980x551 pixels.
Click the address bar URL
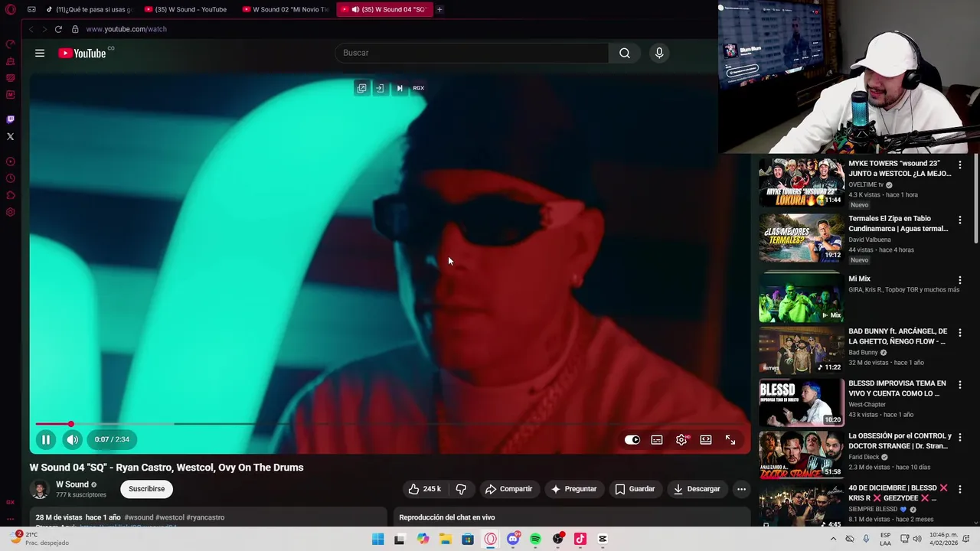[x=126, y=29]
